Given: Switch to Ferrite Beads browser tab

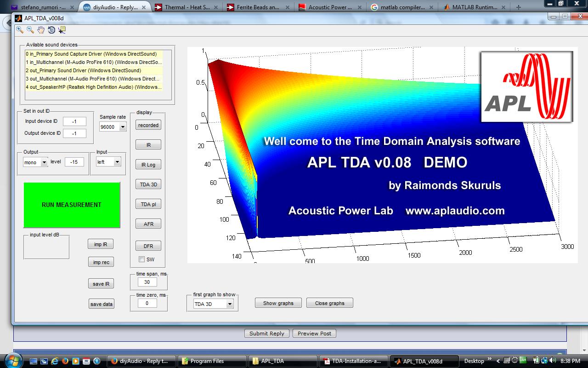Looking at the screenshot, I should coord(258,7).
